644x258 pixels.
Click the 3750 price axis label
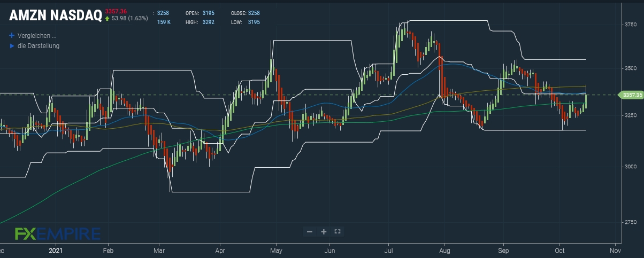click(x=630, y=25)
